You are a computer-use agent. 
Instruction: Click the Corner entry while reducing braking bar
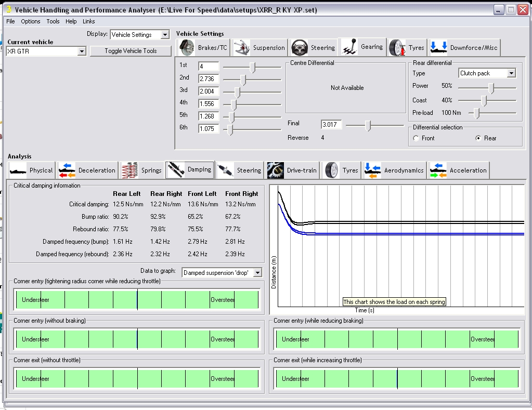coord(397,339)
